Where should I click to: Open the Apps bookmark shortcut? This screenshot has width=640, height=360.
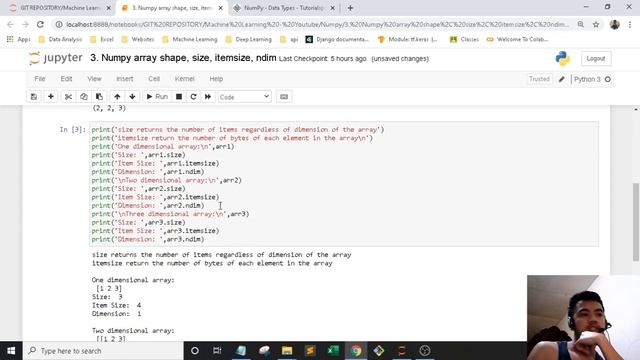click(x=18, y=39)
